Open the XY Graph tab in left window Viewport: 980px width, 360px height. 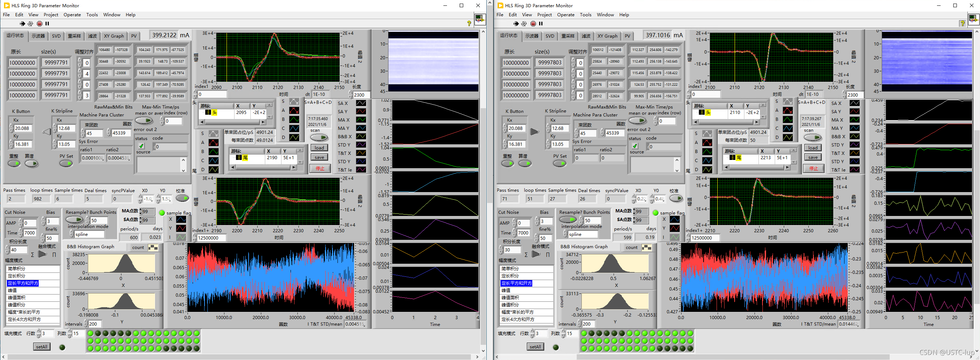[114, 36]
